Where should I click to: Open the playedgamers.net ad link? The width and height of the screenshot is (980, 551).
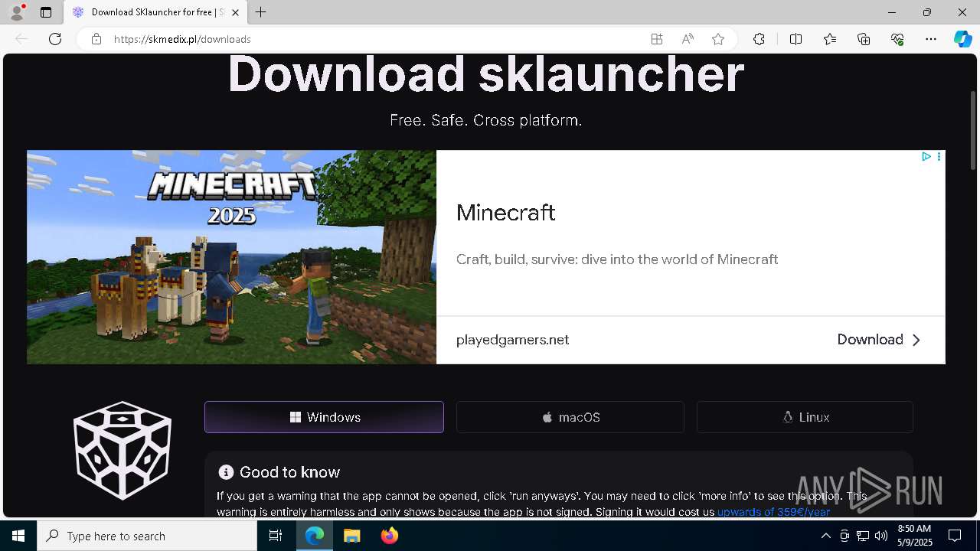(512, 340)
